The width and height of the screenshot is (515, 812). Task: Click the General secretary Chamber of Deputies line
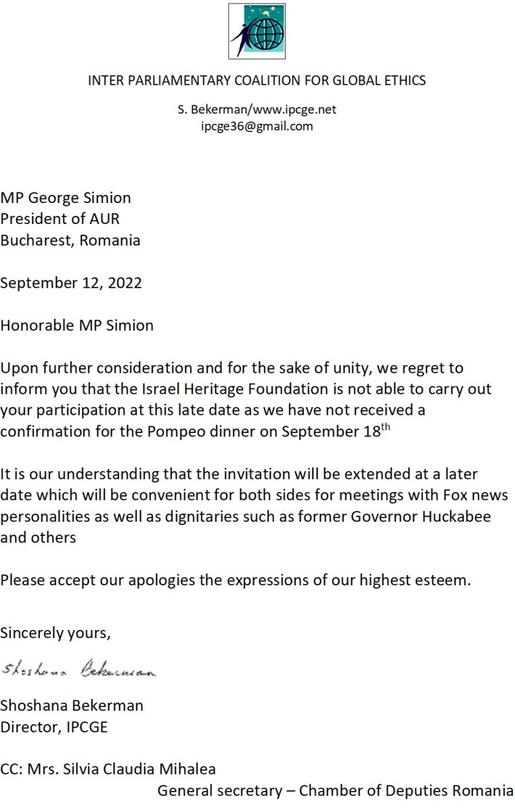336,790
